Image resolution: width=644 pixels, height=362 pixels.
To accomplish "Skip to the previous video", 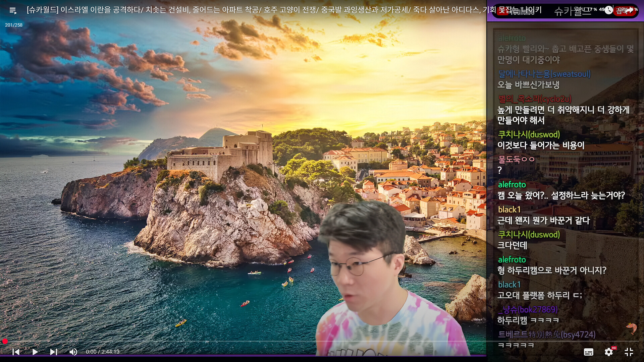I will pyautogui.click(x=16, y=352).
